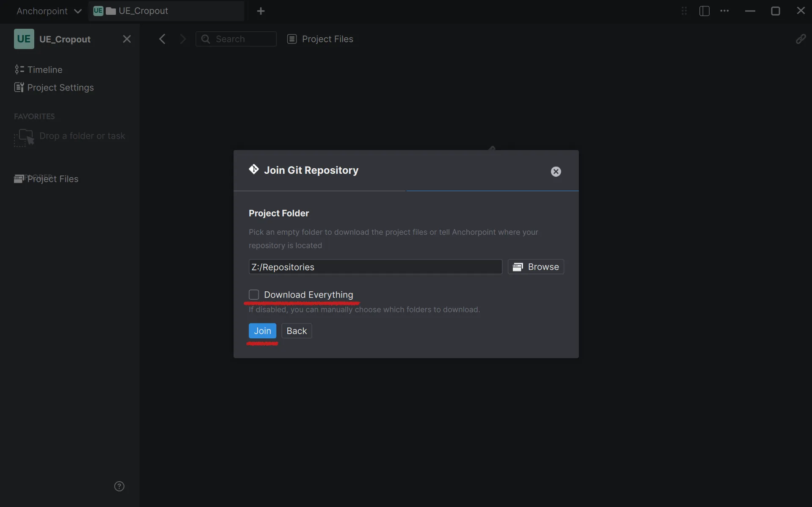Browse for a project folder
This screenshot has width=812, height=507.
pos(536,266)
